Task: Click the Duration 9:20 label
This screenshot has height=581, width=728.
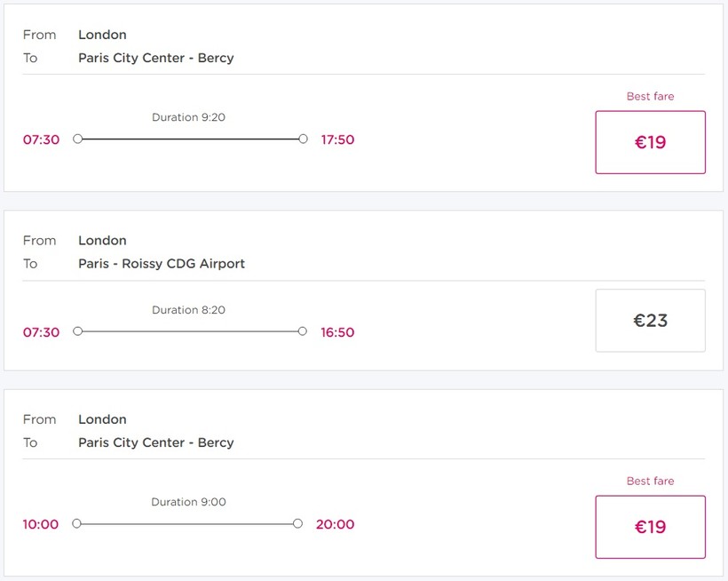Action: 188,117
